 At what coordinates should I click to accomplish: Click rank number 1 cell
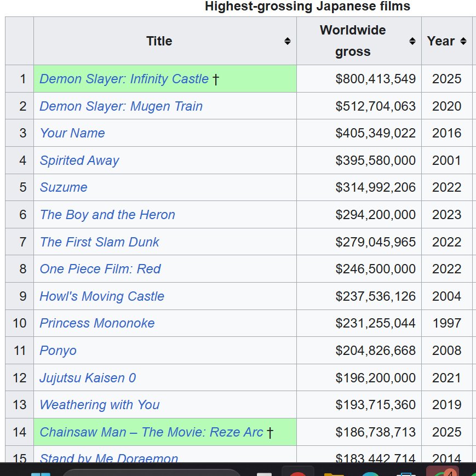click(x=19, y=79)
